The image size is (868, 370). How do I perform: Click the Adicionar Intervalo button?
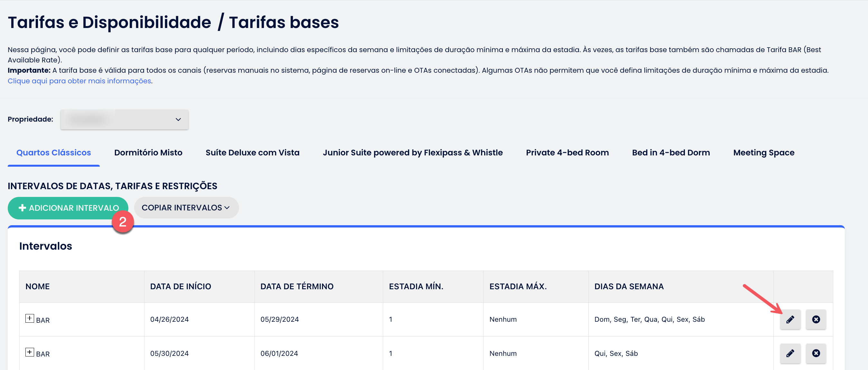coord(69,208)
